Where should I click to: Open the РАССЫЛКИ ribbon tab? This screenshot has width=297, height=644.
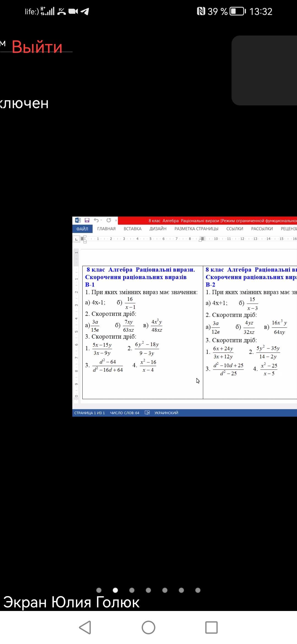(262, 229)
